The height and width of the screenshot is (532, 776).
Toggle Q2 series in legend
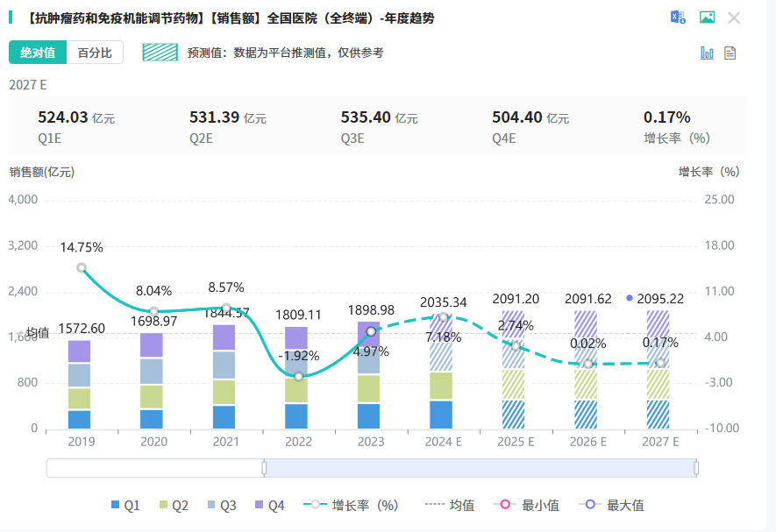pyautogui.click(x=174, y=505)
